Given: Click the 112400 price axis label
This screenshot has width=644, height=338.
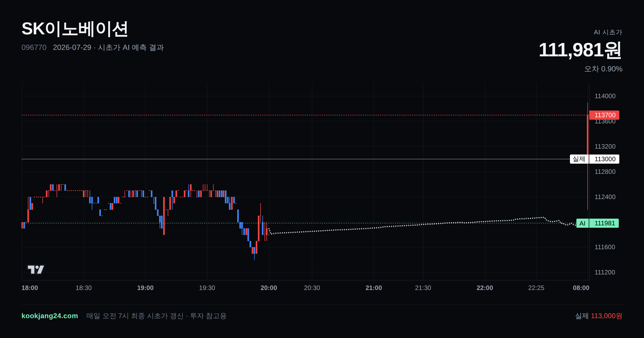Looking at the screenshot, I should coord(605,197).
